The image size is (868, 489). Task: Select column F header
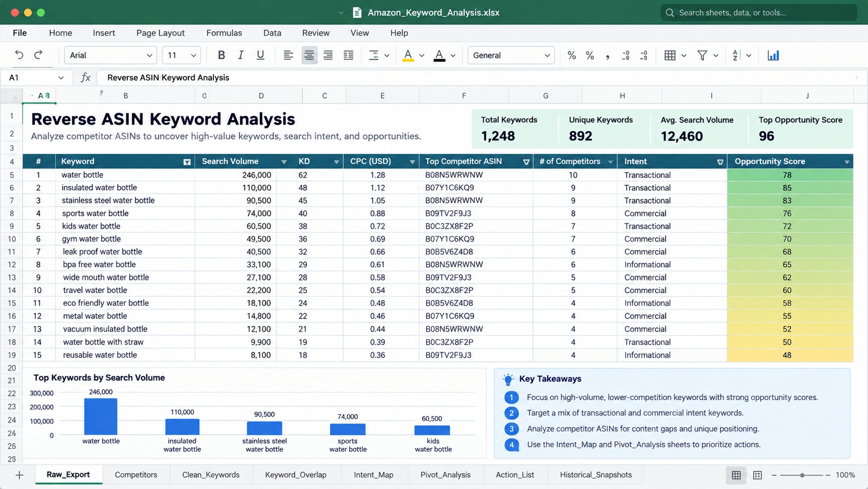click(x=464, y=96)
